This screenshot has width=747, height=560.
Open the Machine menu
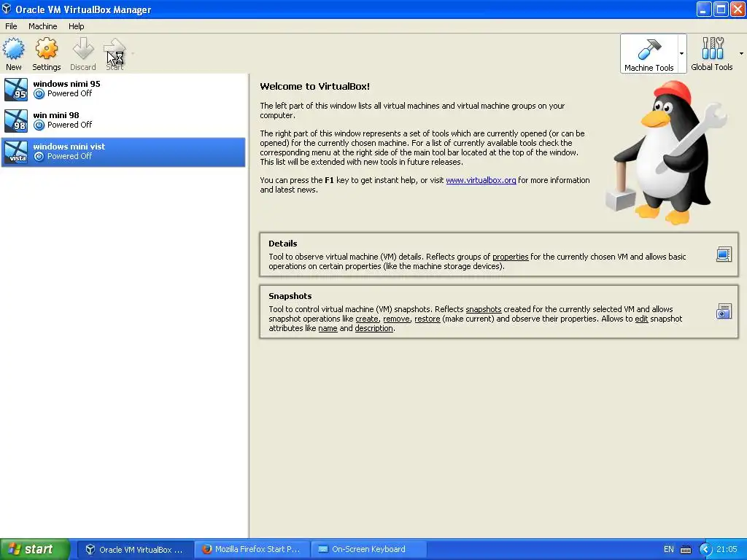[42, 26]
